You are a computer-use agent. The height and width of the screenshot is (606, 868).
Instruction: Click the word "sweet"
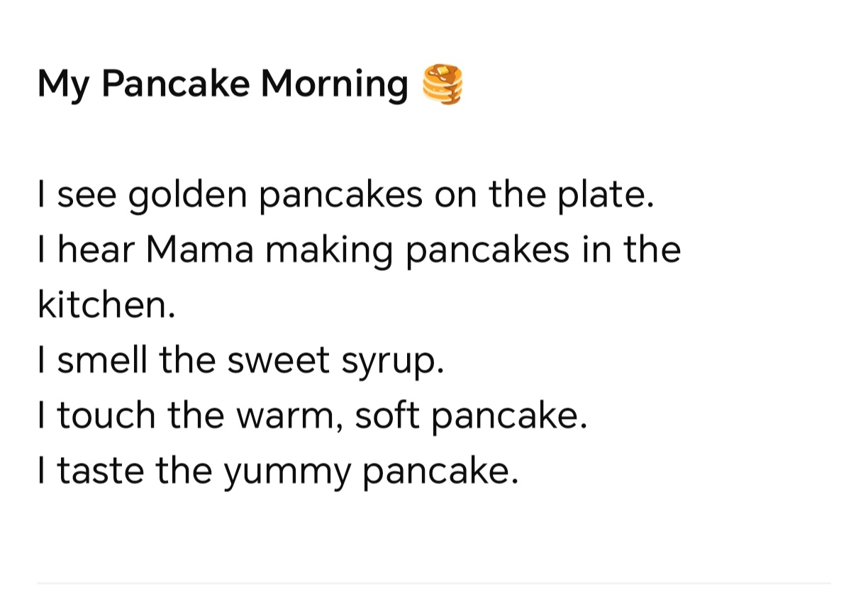279,360
